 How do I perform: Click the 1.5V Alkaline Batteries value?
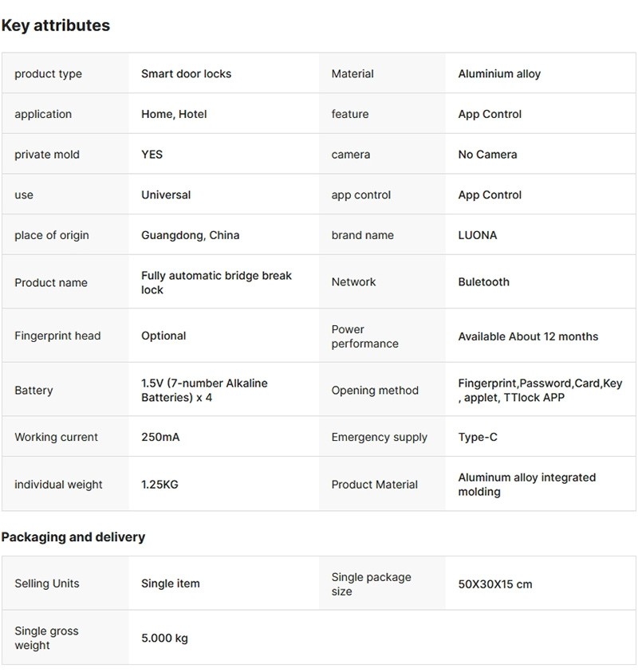(x=204, y=390)
